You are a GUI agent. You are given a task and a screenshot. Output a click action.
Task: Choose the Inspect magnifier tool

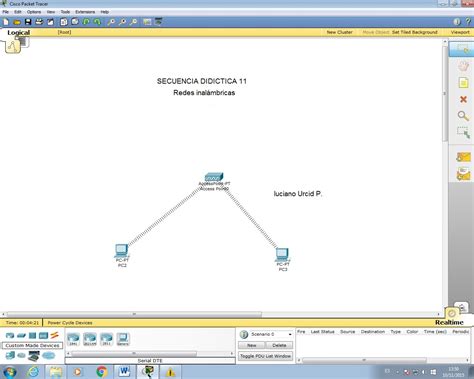pyautogui.click(x=463, y=116)
